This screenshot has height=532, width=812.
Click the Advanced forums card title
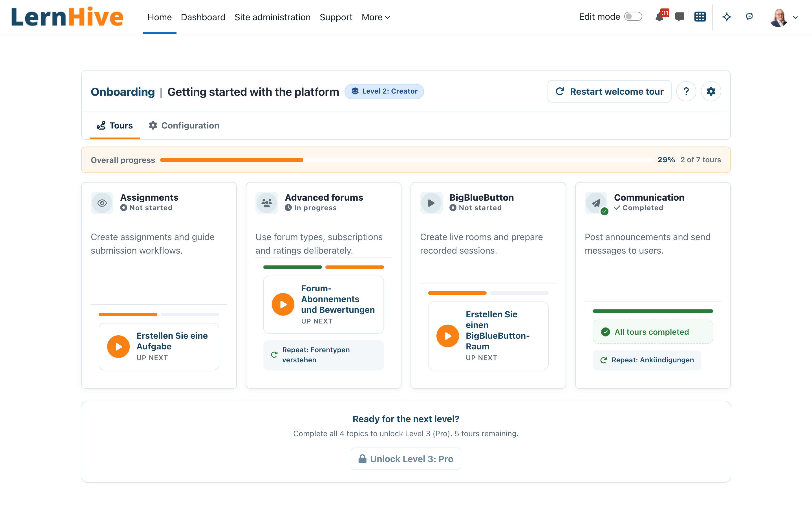[324, 198]
